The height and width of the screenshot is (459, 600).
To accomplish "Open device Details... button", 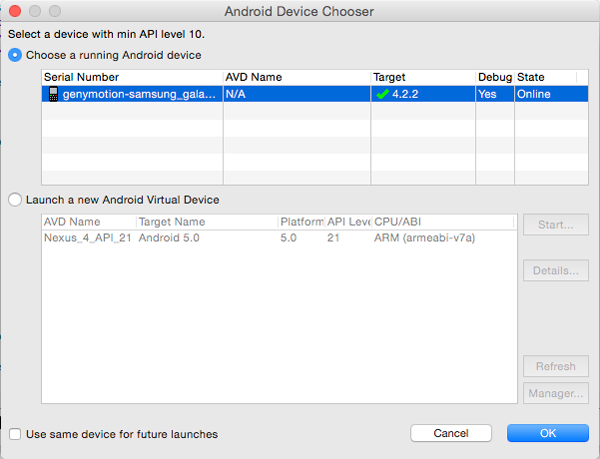I will (555, 271).
